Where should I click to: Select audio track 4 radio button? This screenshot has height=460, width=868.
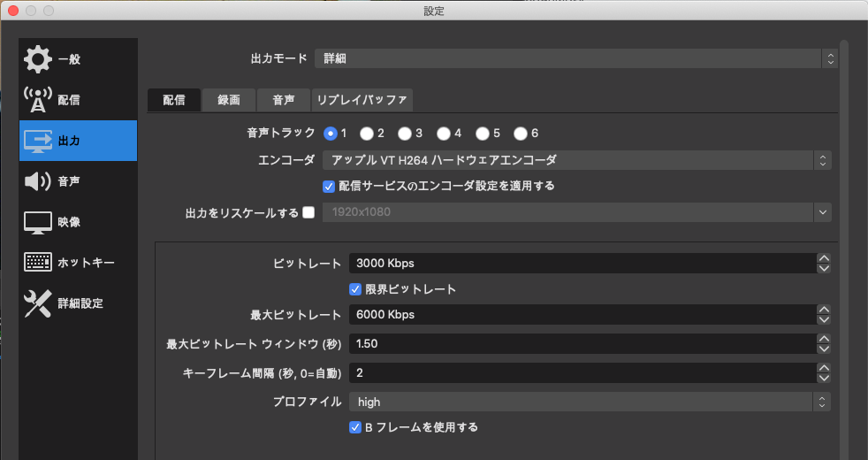click(x=444, y=134)
